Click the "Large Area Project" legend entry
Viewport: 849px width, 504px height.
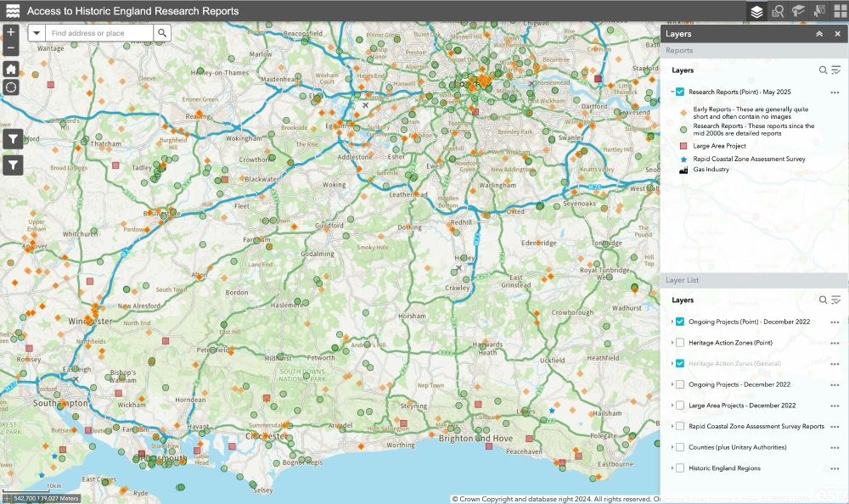click(x=719, y=146)
